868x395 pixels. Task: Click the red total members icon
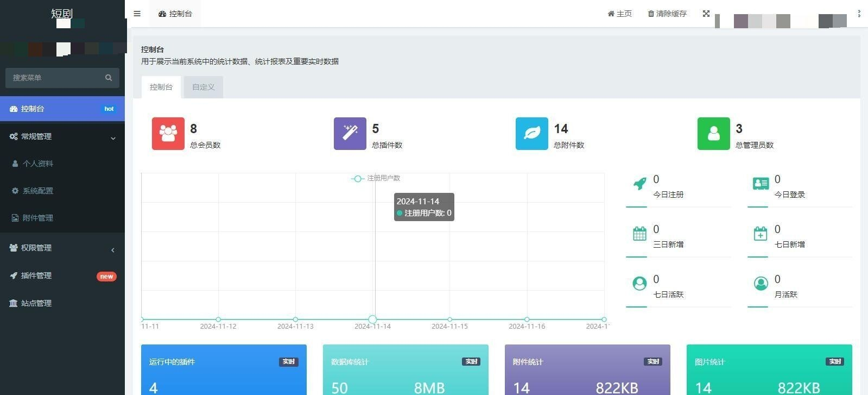(168, 134)
